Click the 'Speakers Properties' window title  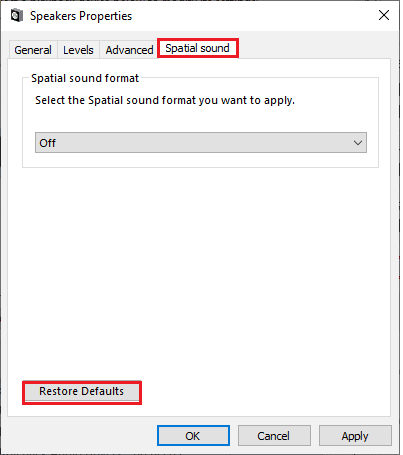tap(81, 16)
